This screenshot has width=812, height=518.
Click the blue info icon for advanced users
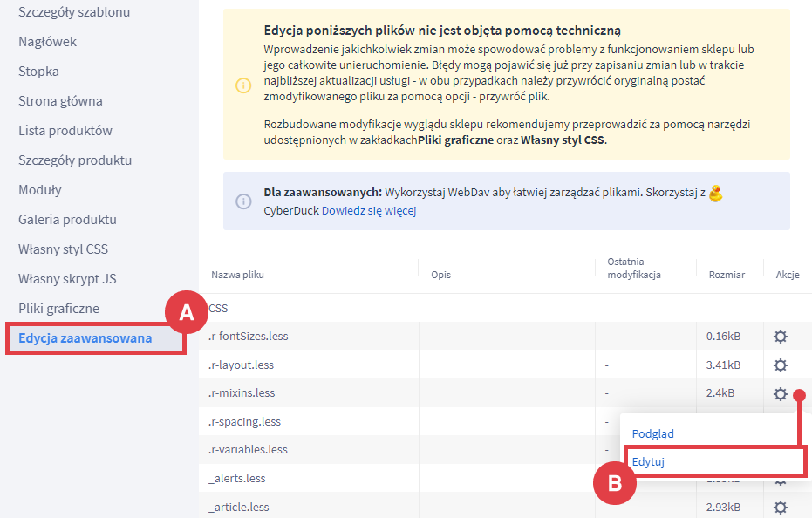[243, 201]
